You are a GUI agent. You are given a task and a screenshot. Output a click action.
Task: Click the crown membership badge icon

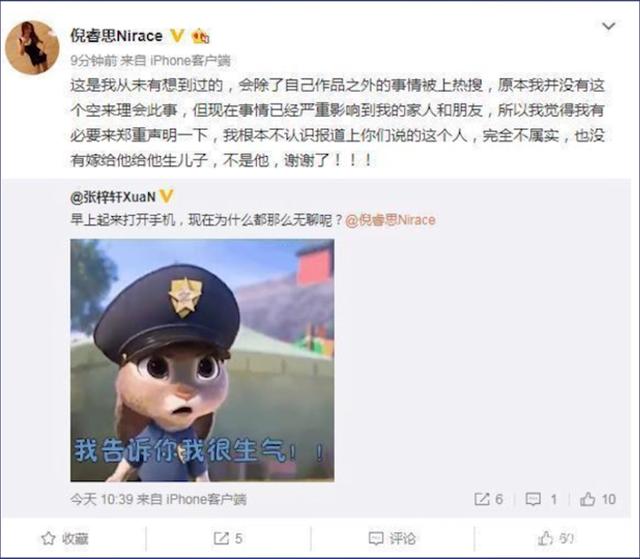[x=201, y=36]
